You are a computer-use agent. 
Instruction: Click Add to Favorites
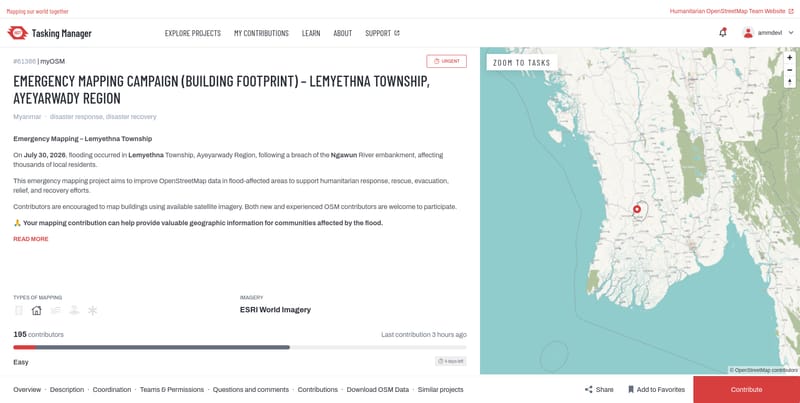(656, 389)
